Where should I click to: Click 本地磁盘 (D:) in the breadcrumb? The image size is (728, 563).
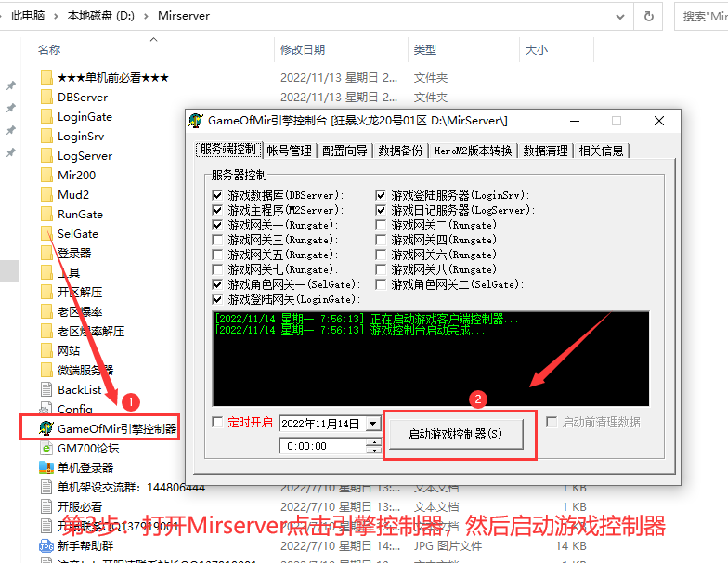click(100, 16)
